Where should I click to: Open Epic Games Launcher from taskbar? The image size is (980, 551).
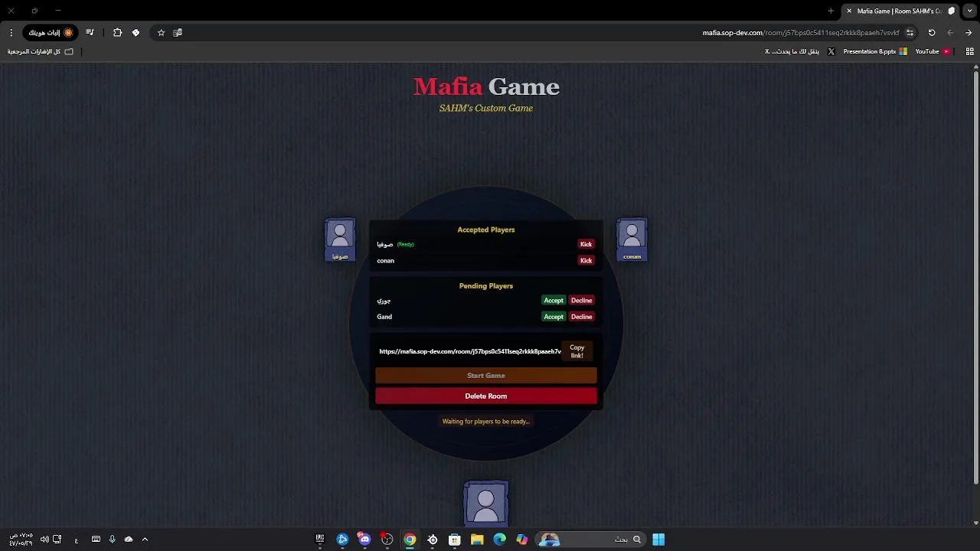320,540
